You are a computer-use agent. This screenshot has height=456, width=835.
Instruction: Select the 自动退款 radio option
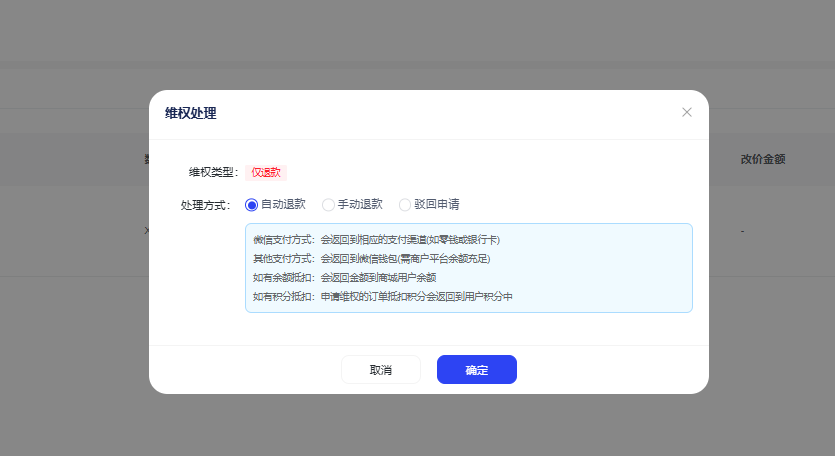(x=252, y=205)
